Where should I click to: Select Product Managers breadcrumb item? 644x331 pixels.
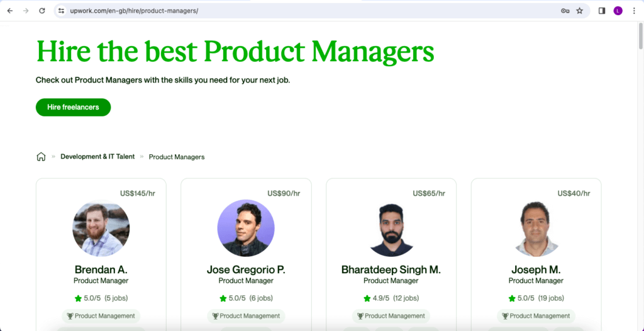(176, 157)
